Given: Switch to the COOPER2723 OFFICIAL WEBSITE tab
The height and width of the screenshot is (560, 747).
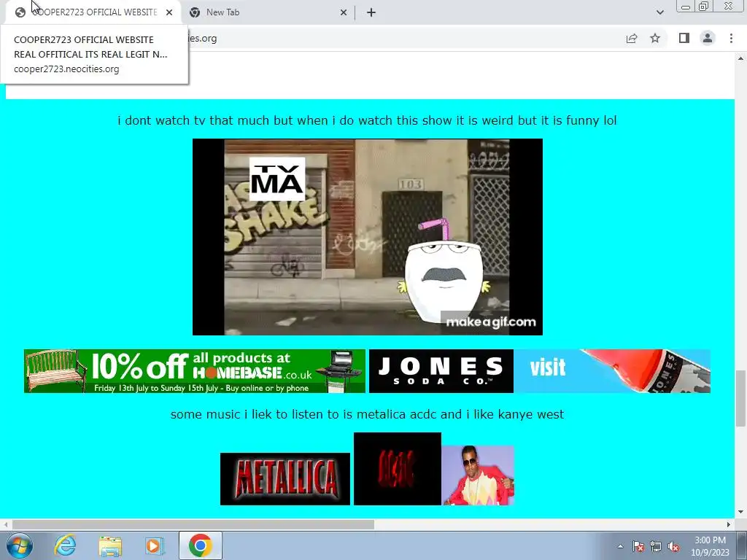Looking at the screenshot, I should (93, 12).
